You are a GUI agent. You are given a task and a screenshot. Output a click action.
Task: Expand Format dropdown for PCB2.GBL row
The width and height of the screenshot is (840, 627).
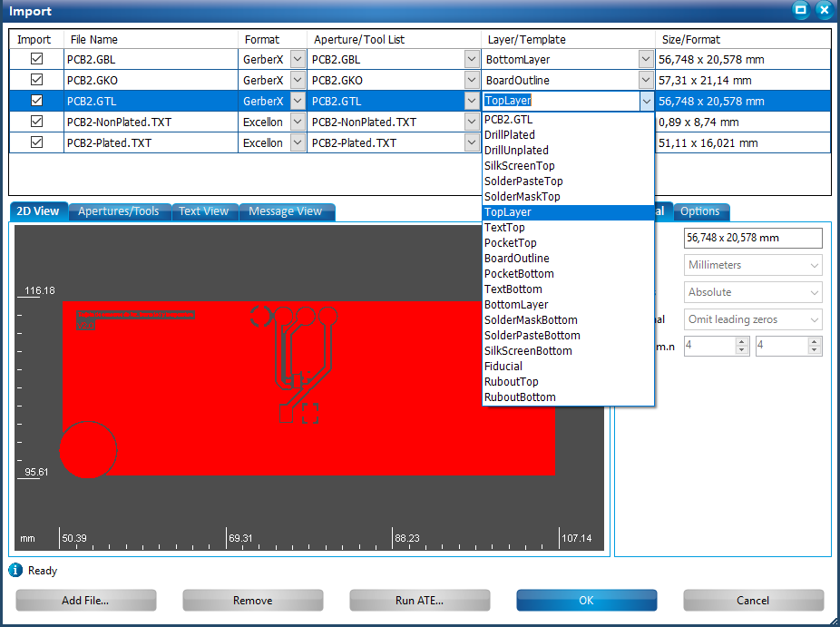click(x=298, y=59)
